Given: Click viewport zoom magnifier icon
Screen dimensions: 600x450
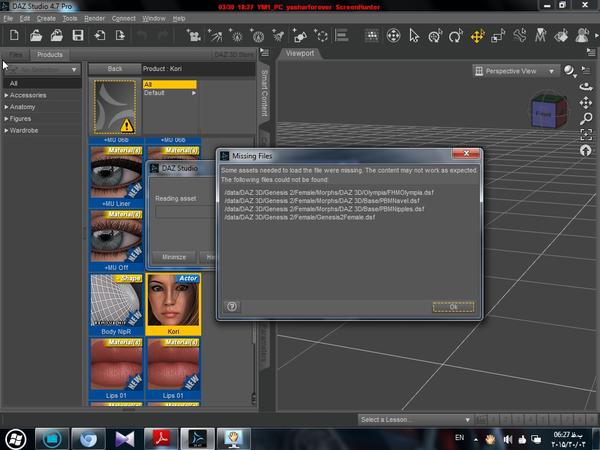Looking at the screenshot, I should click(x=586, y=119).
